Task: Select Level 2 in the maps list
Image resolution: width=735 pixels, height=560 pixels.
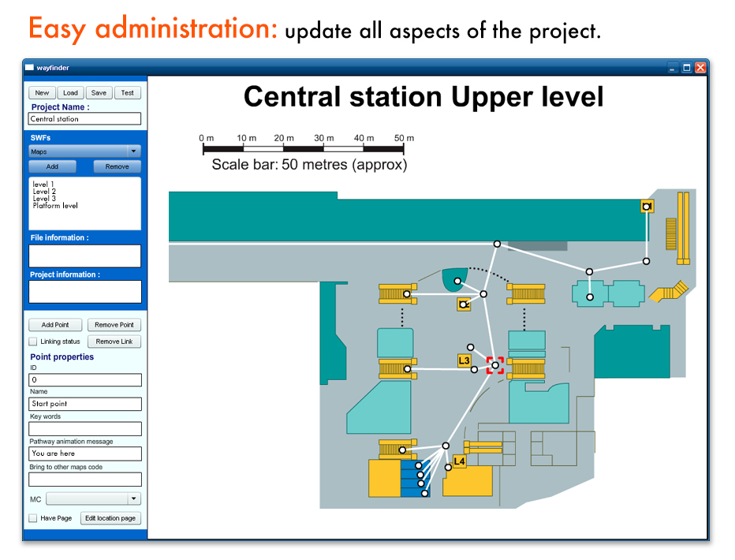Action: click(x=44, y=192)
